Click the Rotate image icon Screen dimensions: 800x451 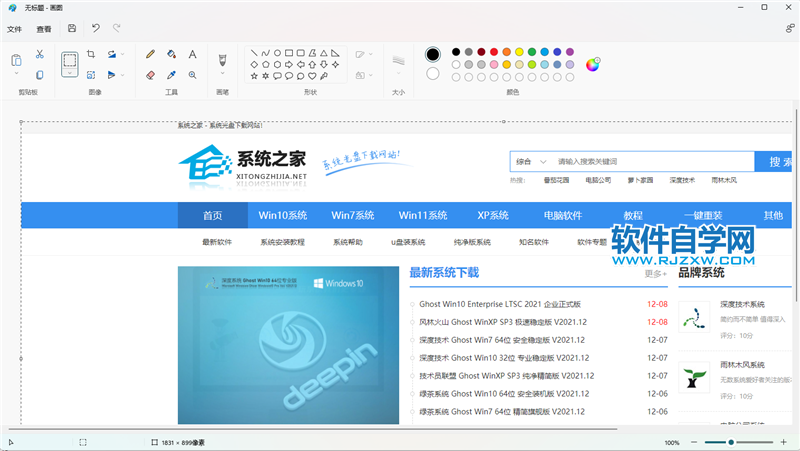click(112, 54)
